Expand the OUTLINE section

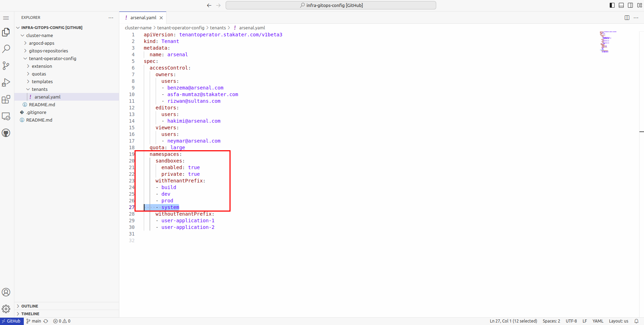click(30, 306)
